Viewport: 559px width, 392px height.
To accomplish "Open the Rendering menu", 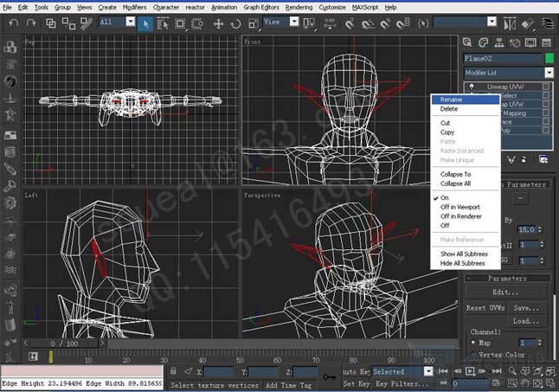I will click(x=299, y=7).
